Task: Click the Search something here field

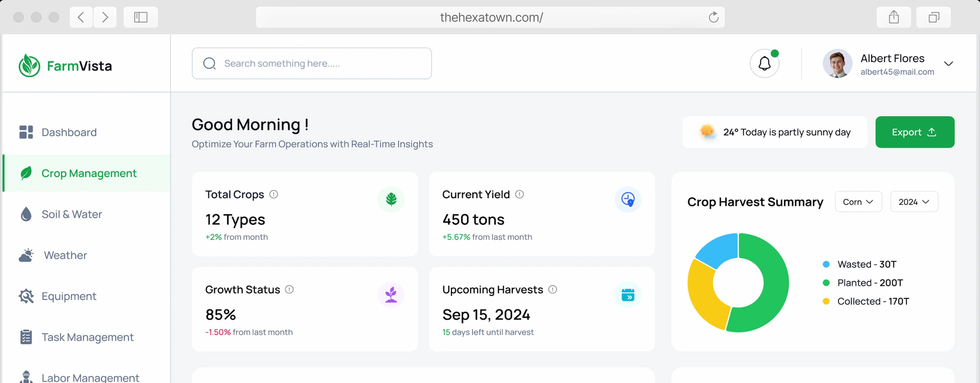Action: pos(312,63)
